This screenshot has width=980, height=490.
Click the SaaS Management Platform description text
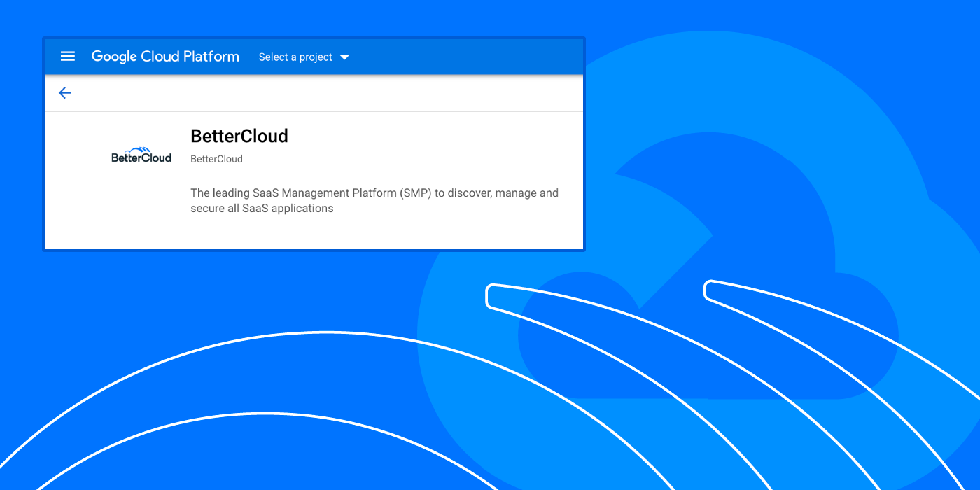coord(374,200)
